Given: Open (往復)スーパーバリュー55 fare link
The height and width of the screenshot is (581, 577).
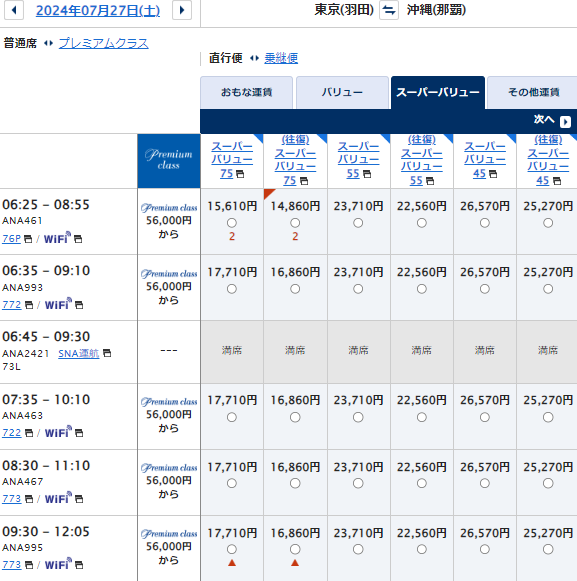Looking at the screenshot, I should [422, 160].
